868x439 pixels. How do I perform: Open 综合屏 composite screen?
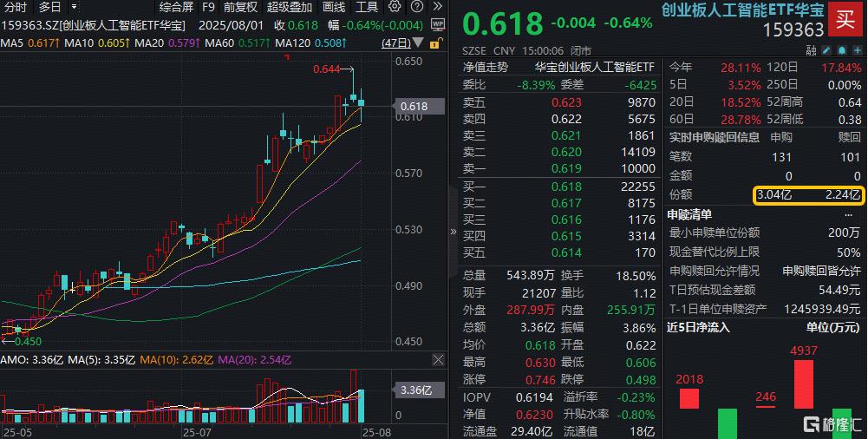[x=176, y=7]
